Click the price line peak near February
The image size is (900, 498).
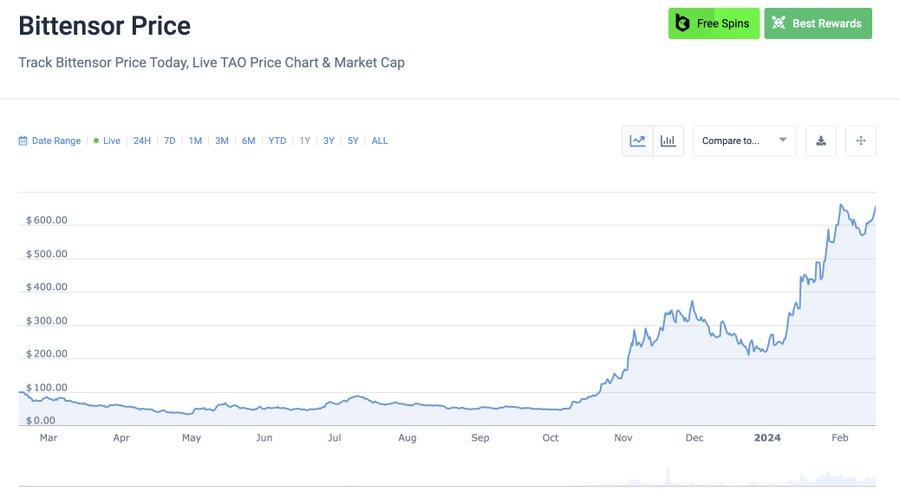click(842, 205)
